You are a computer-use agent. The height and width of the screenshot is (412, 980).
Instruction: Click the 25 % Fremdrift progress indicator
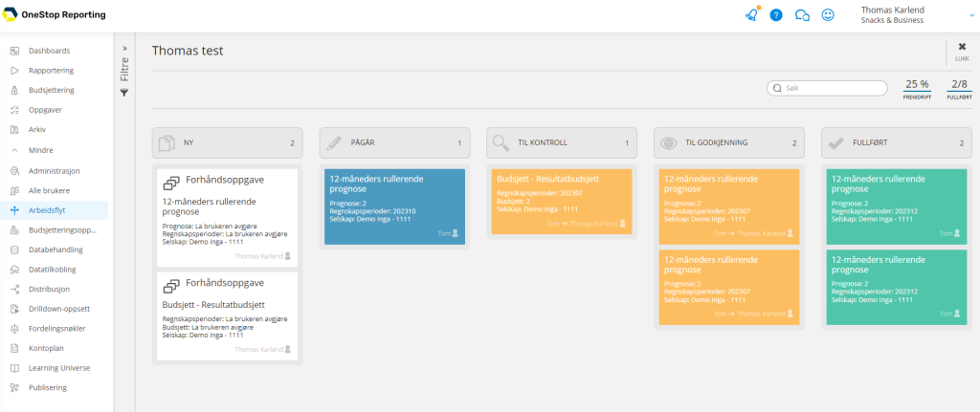click(917, 89)
